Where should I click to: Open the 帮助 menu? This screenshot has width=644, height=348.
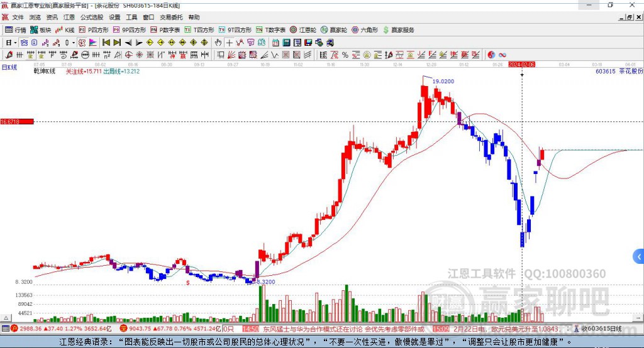pyautogui.click(x=194, y=17)
